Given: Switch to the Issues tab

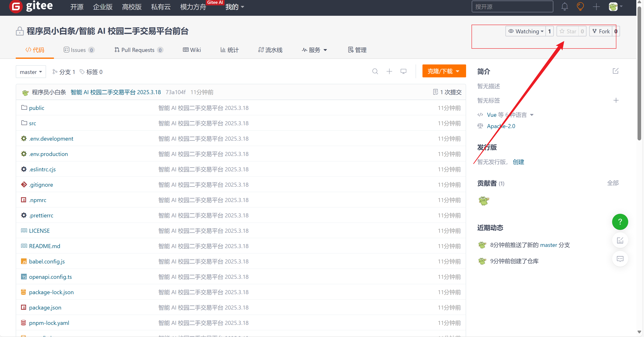Looking at the screenshot, I should pyautogui.click(x=79, y=50).
